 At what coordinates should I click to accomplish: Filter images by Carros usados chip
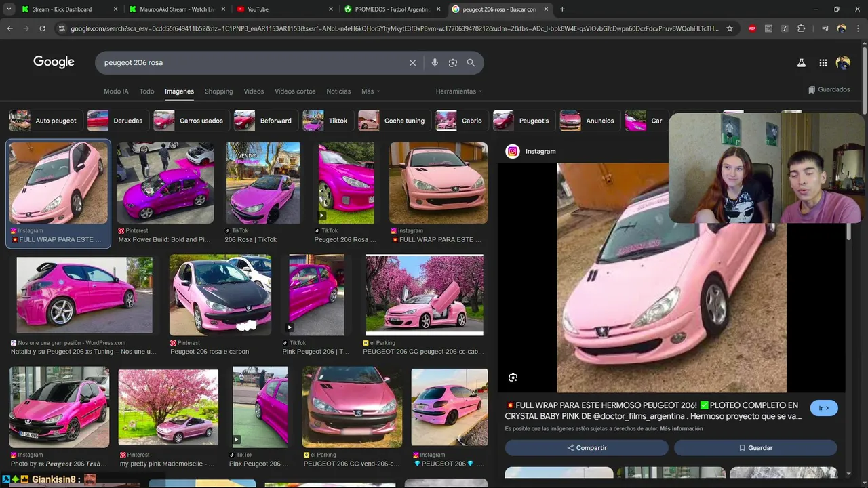[x=191, y=121]
